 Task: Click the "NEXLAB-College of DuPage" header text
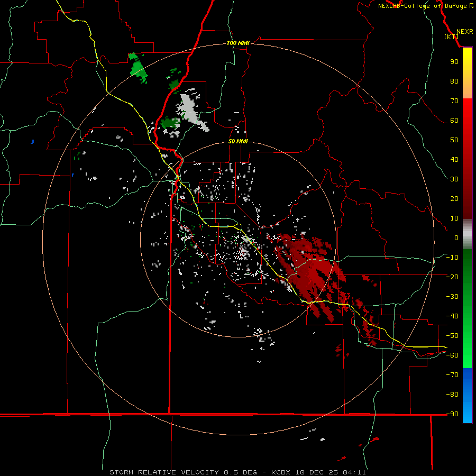(x=422, y=6)
